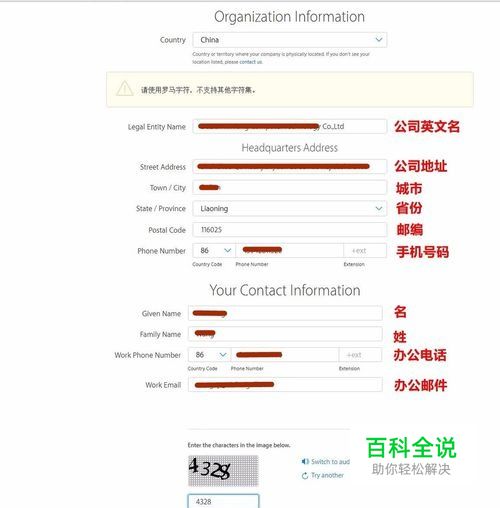This screenshot has width=500, height=508.
Task: Click the organization phone extension field
Action: 365,251
